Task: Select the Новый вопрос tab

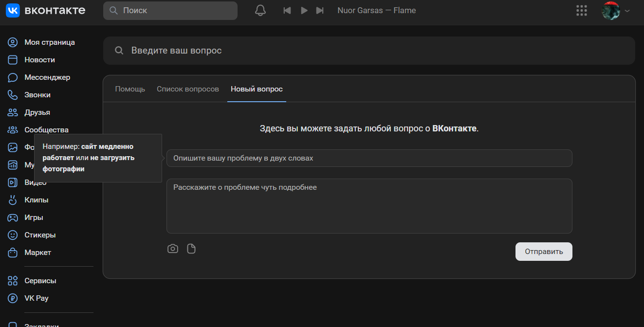Action: tap(257, 89)
